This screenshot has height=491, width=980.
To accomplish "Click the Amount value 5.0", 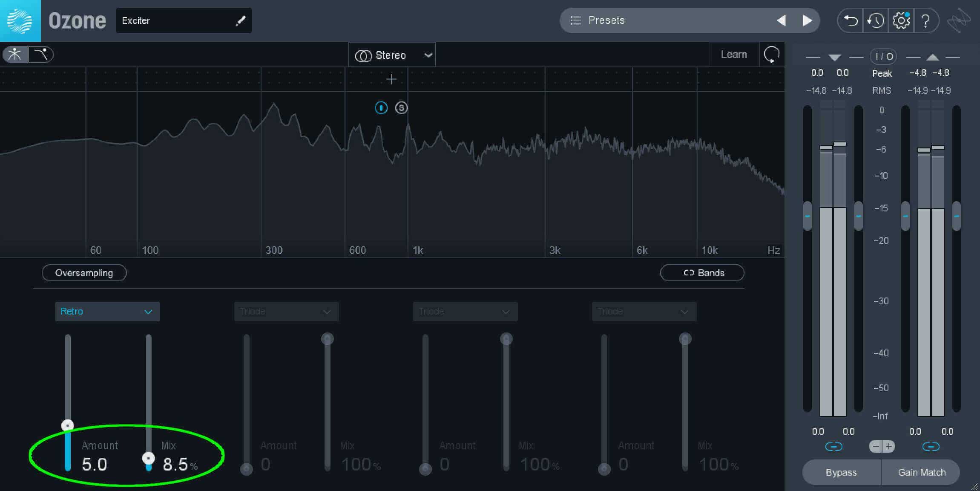I will 94,465.
